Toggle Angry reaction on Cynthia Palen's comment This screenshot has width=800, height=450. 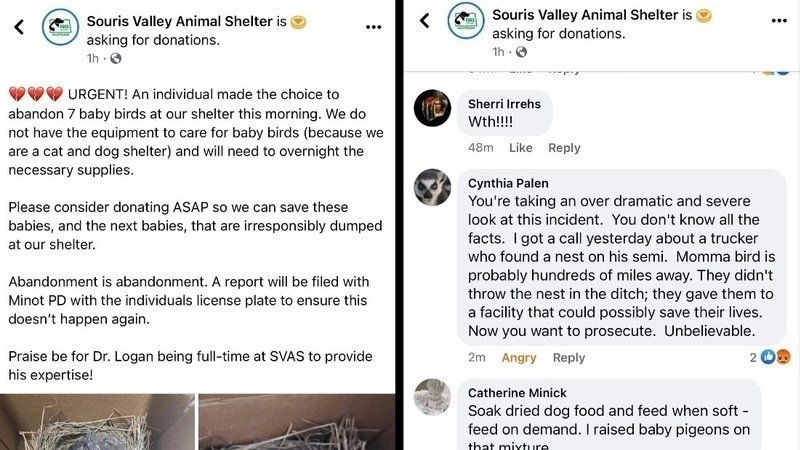(x=519, y=358)
